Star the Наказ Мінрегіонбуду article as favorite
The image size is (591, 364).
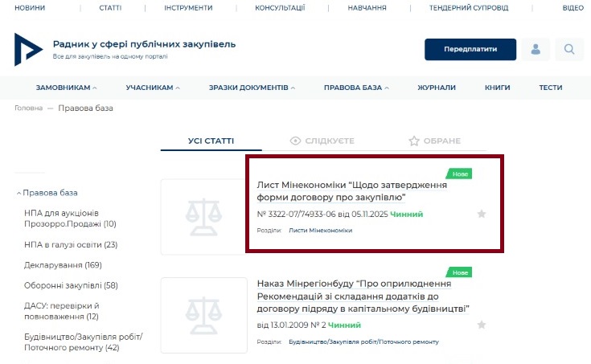(x=482, y=325)
